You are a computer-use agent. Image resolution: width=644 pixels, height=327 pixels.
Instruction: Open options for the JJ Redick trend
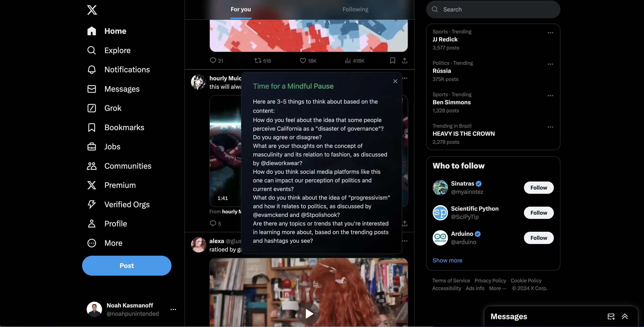tap(550, 33)
